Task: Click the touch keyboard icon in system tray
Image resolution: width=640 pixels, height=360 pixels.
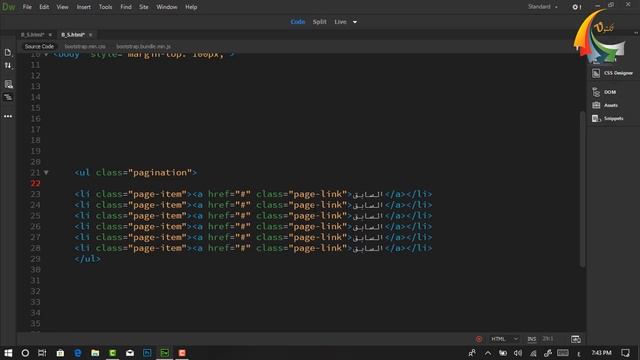Action: pos(562,353)
